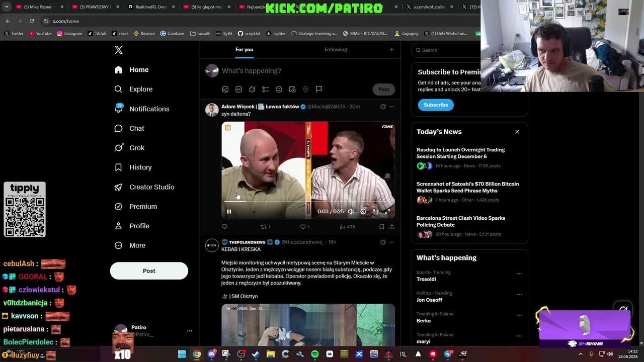Image resolution: width=644 pixels, height=362 pixels.
Task: Open History in the sidebar
Action: (133, 167)
